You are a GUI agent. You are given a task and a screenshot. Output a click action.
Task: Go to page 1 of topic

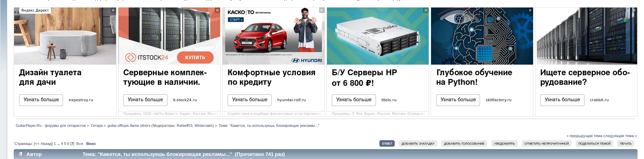pos(55,144)
